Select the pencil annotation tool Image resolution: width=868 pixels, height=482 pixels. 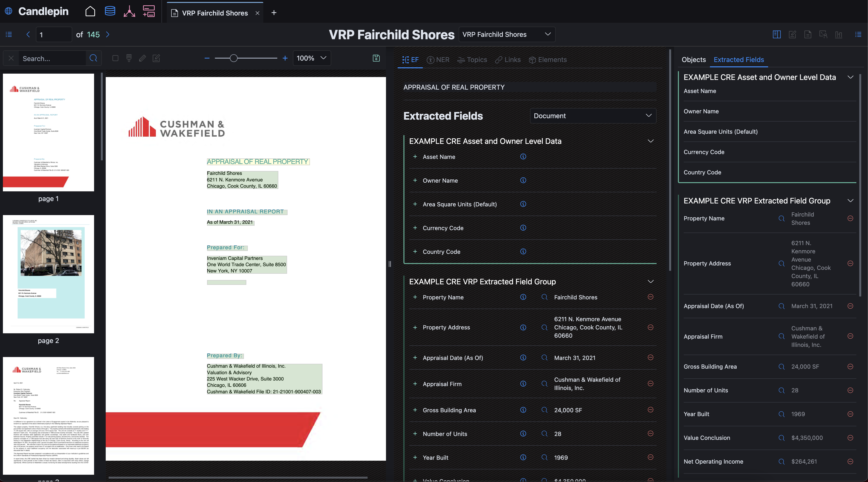tap(143, 58)
